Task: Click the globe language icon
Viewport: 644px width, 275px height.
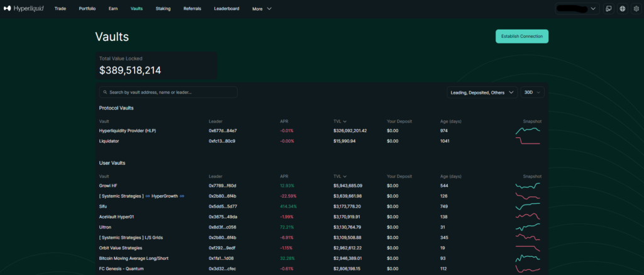Action: (x=622, y=9)
